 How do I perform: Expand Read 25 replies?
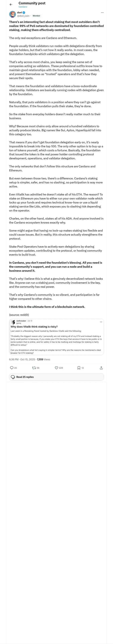[x=56, y=377]
